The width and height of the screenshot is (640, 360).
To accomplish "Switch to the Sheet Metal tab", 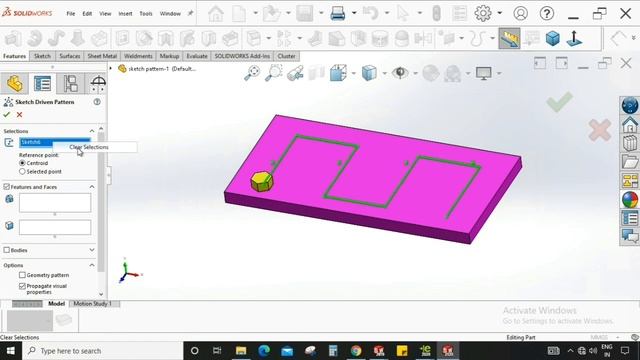I will [x=102, y=56].
